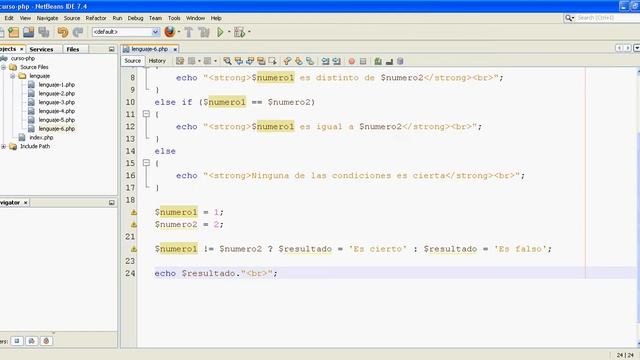Click the New Project toolbar icon
This screenshot has height=360, width=640.
(x=13, y=32)
